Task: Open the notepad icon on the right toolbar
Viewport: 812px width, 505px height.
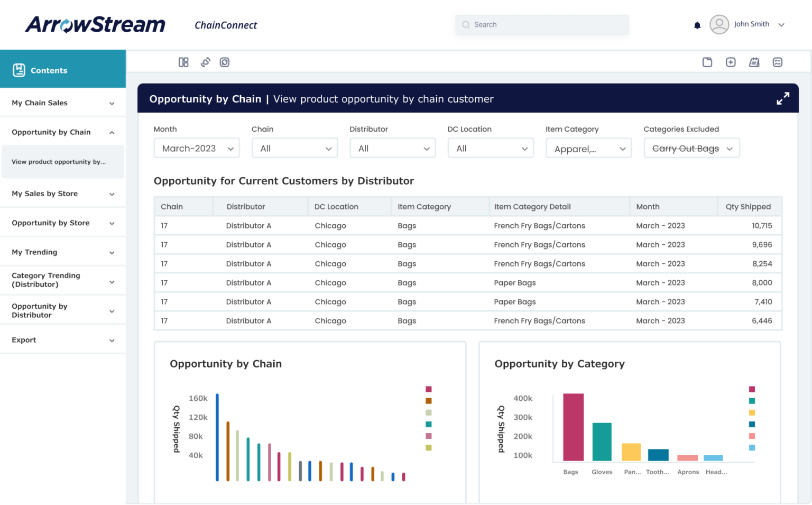Action: (x=754, y=62)
